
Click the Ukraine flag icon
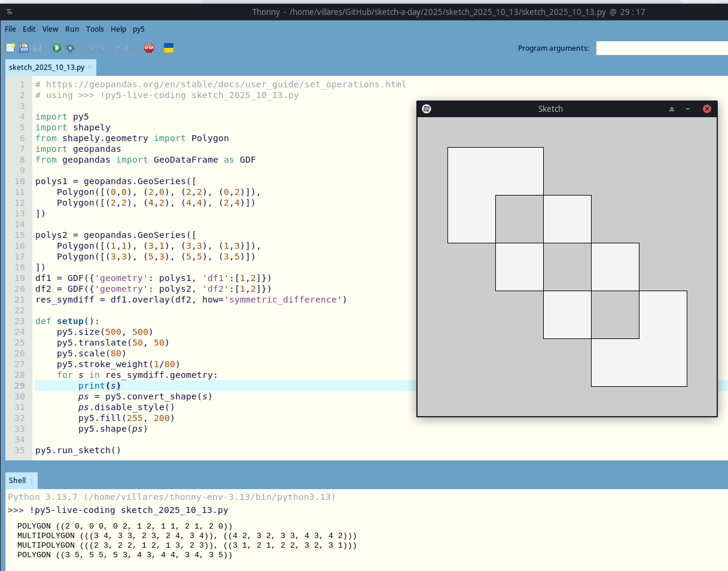point(169,48)
